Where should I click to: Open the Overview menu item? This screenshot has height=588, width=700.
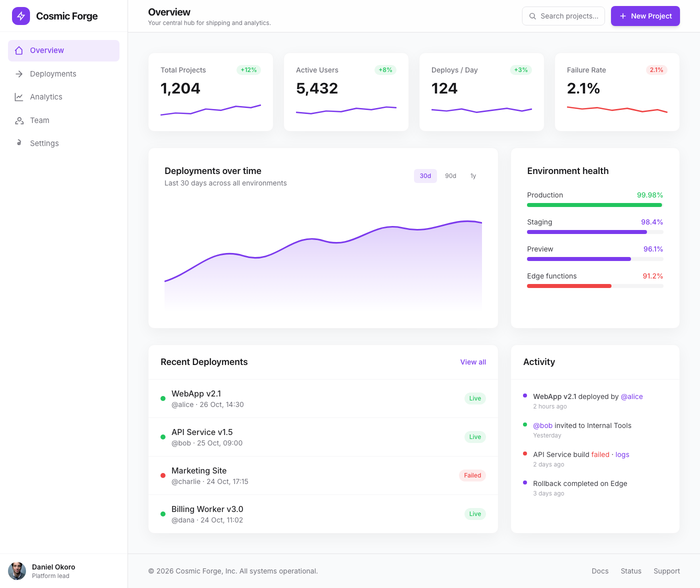[x=63, y=50]
